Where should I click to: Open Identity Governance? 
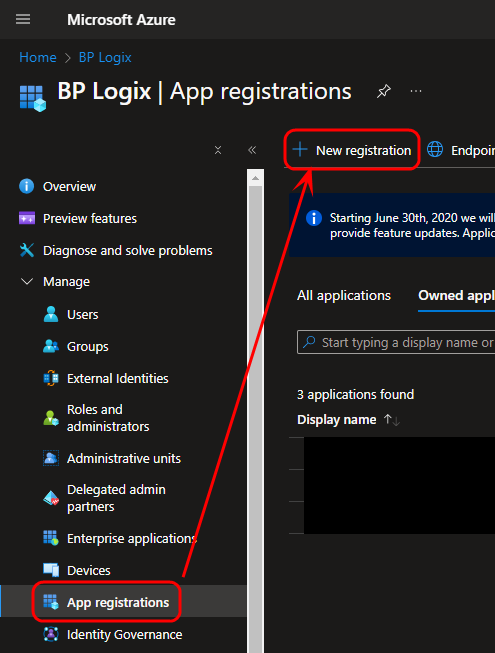pos(125,635)
